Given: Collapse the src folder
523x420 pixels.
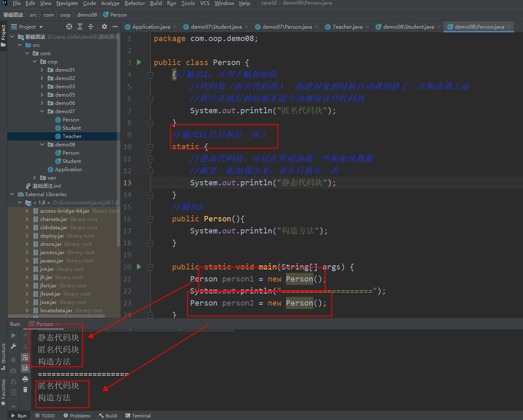Looking at the screenshot, I should (x=20, y=45).
